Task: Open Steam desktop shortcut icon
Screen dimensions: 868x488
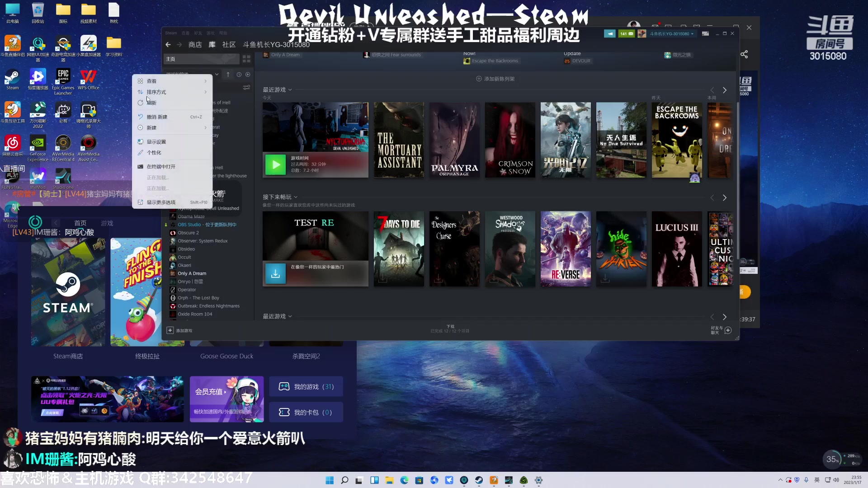Action: 12,80
